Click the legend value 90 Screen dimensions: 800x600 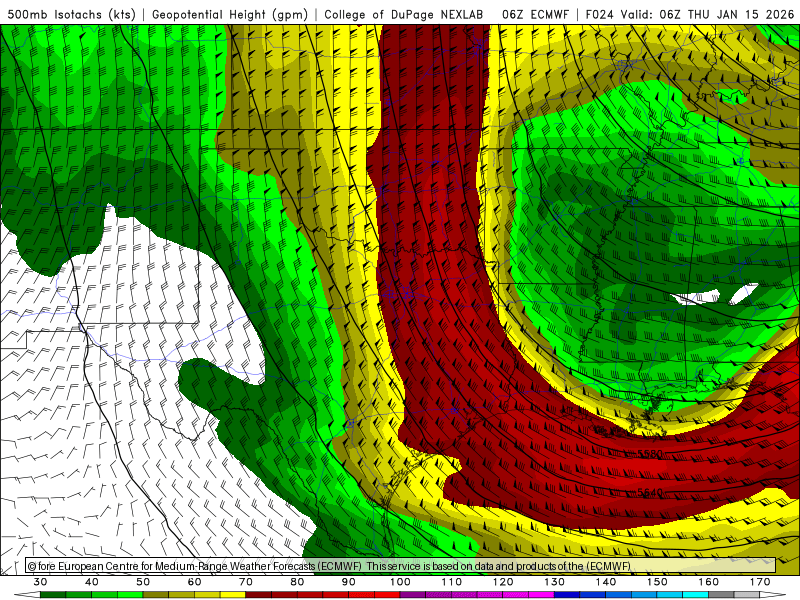[349, 582]
